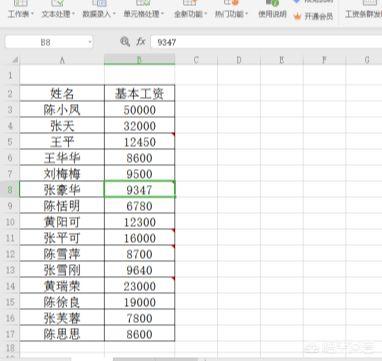The height and width of the screenshot is (361, 382).
Task: Select the cell with value 16000
Action: [140, 237]
